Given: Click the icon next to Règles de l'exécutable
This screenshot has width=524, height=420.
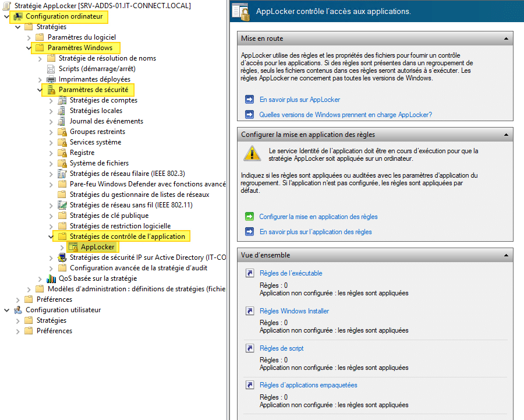Looking at the screenshot, I should (x=250, y=273).
